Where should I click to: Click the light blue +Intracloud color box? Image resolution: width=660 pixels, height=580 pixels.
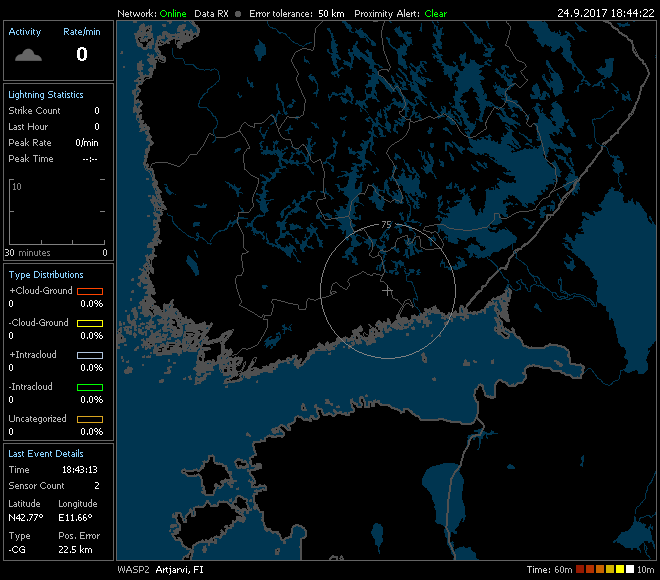click(90, 355)
